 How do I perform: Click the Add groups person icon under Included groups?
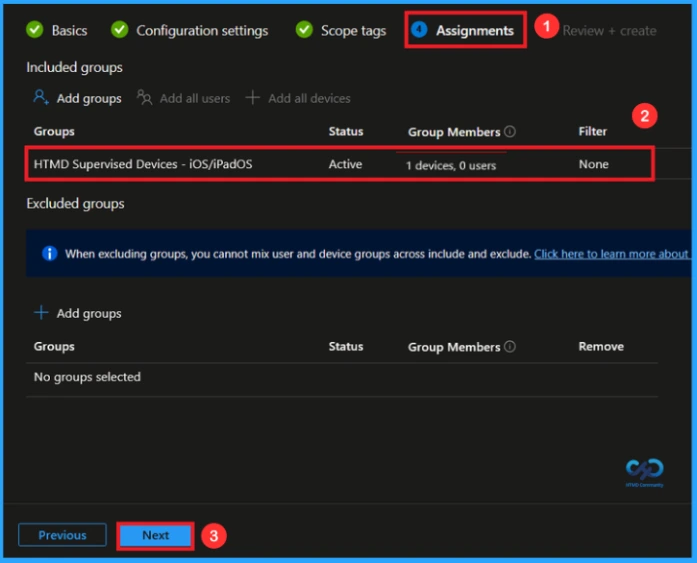tap(41, 98)
